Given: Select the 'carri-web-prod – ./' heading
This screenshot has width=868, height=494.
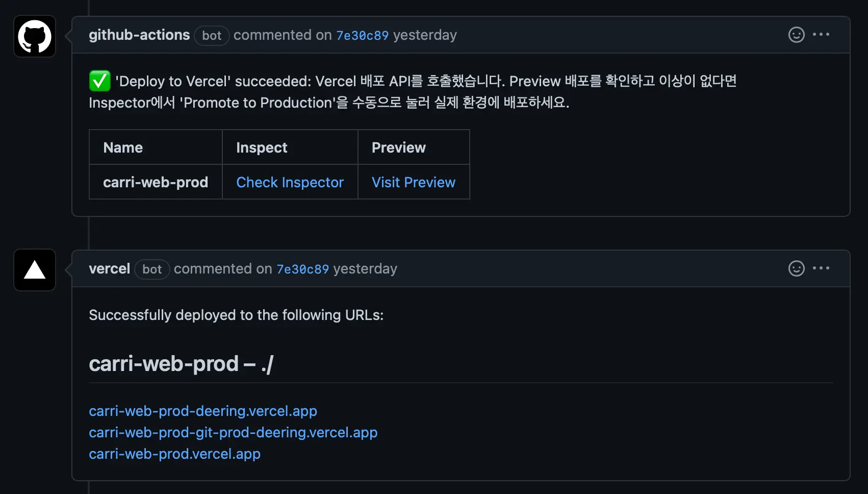Looking at the screenshot, I should 181,364.
